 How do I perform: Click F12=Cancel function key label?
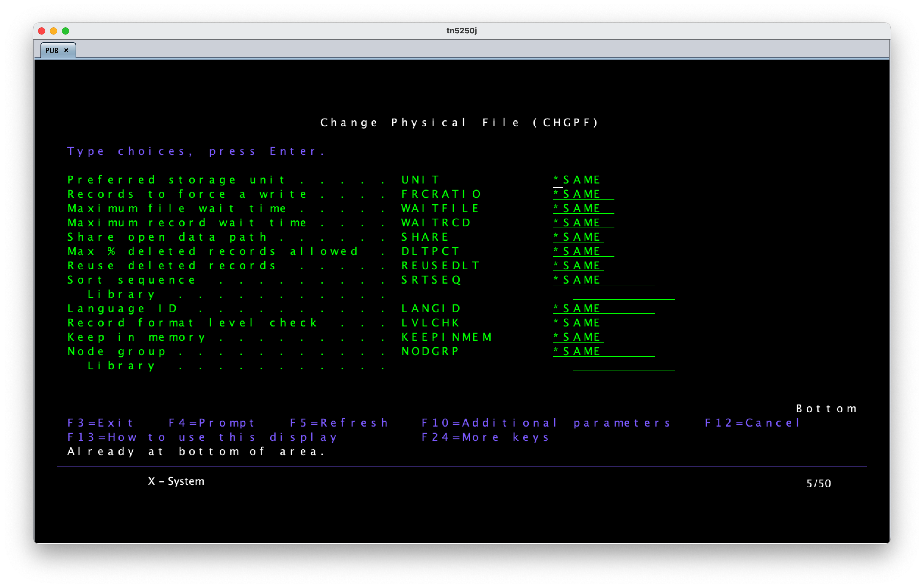[x=753, y=423]
